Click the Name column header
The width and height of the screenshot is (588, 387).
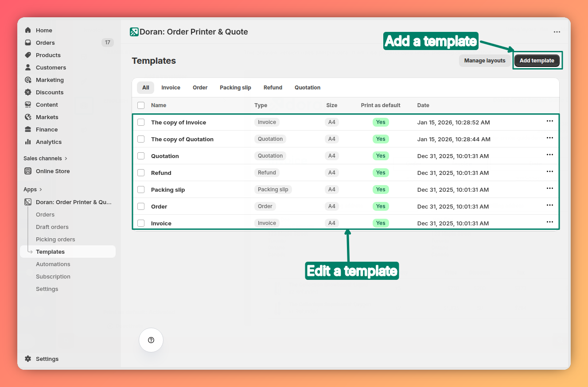[159, 105]
